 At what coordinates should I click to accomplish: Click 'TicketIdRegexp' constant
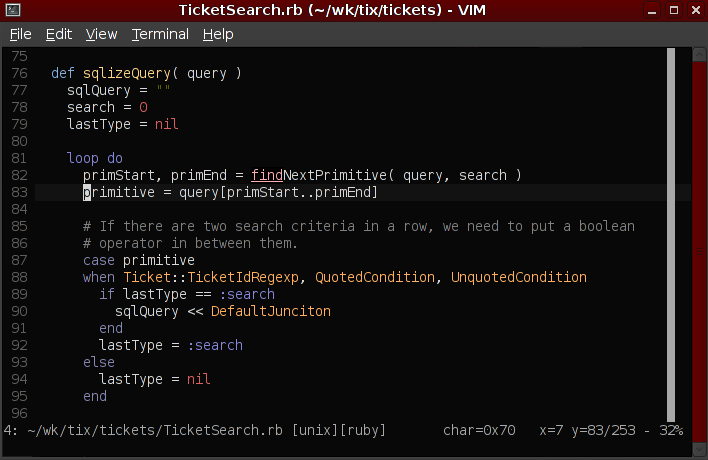243,277
